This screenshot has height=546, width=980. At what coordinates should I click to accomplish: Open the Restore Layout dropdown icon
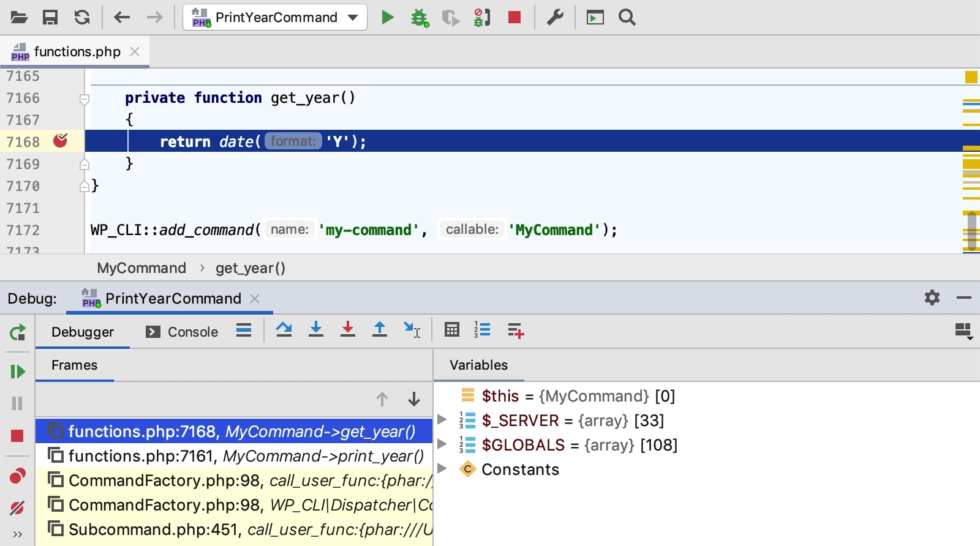tap(964, 331)
